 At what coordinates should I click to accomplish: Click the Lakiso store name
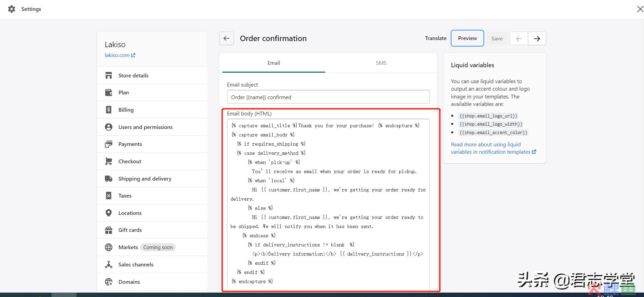pyautogui.click(x=115, y=44)
